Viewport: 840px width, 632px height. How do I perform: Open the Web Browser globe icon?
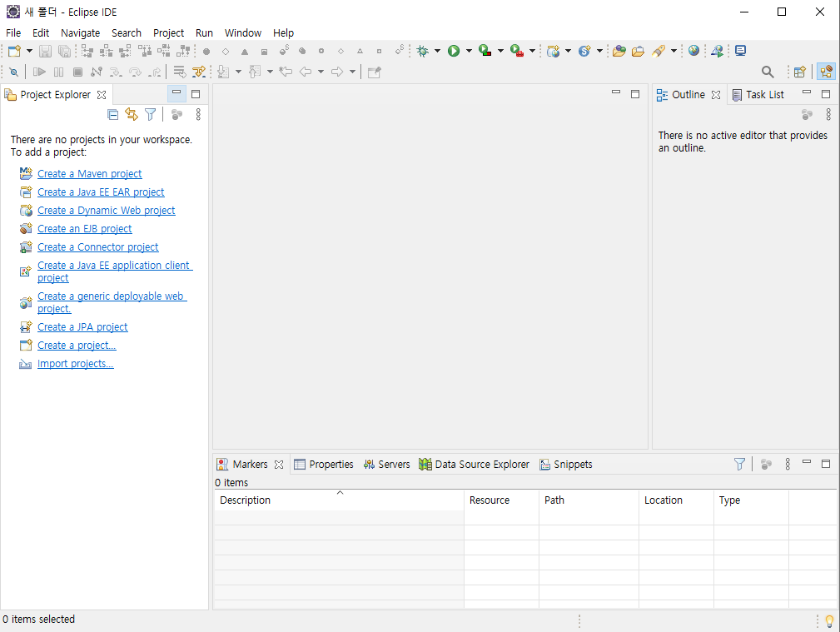click(693, 51)
